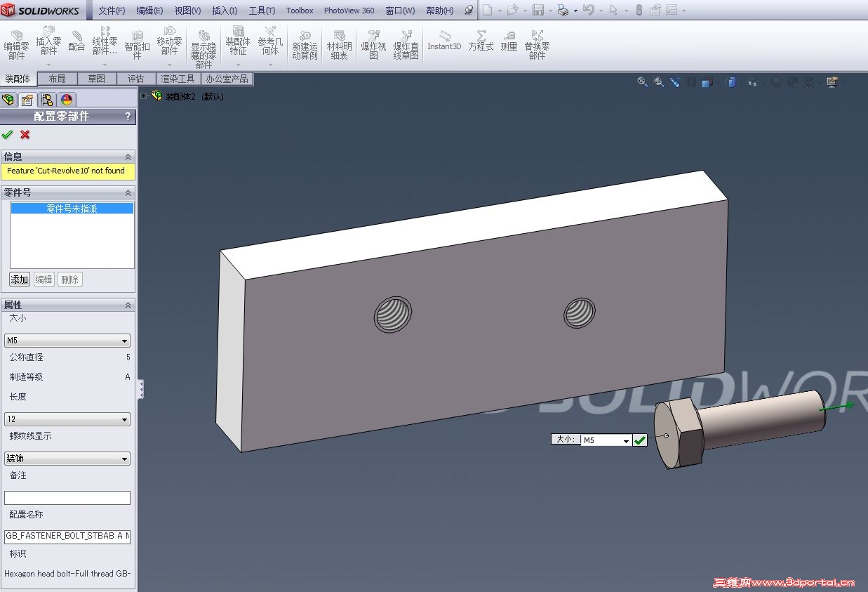
Task: Open the 方程式 (Equations) tool
Action: click(481, 41)
